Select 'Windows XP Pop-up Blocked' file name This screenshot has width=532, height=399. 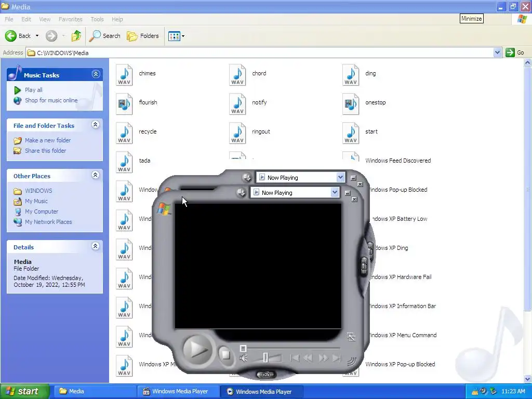coord(400,364)
